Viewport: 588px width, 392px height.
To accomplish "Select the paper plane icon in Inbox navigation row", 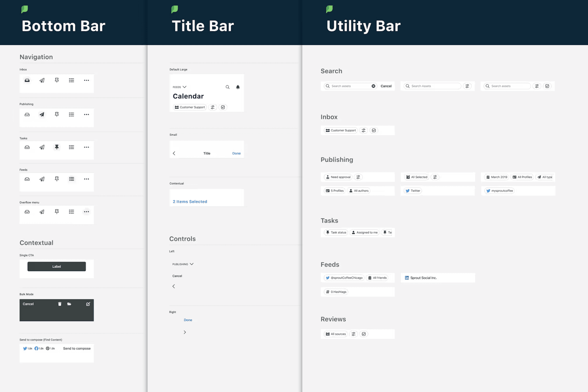I will tap(42, 80).
